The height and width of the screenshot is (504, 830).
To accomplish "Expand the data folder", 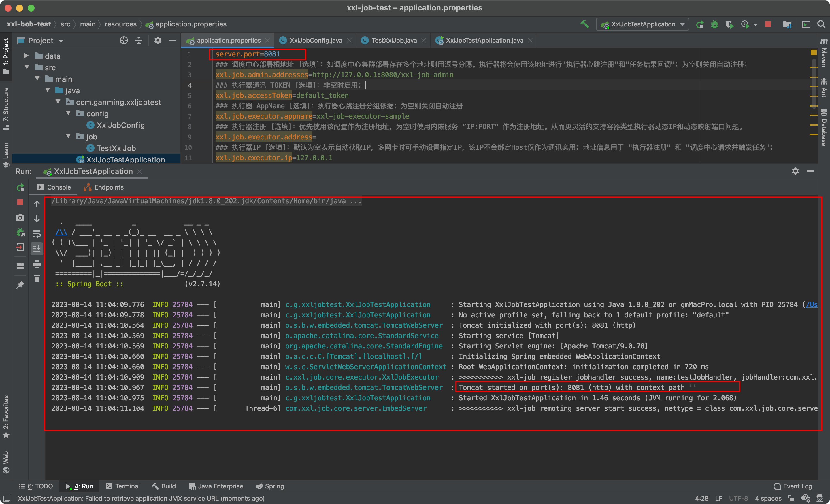I will tap(26, 56).
